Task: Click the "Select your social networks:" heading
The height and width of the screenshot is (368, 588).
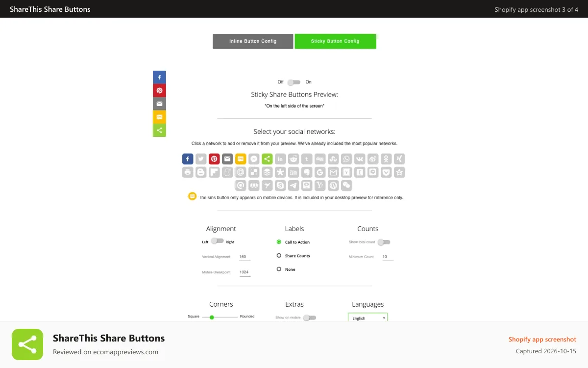Action: (294, 131)
